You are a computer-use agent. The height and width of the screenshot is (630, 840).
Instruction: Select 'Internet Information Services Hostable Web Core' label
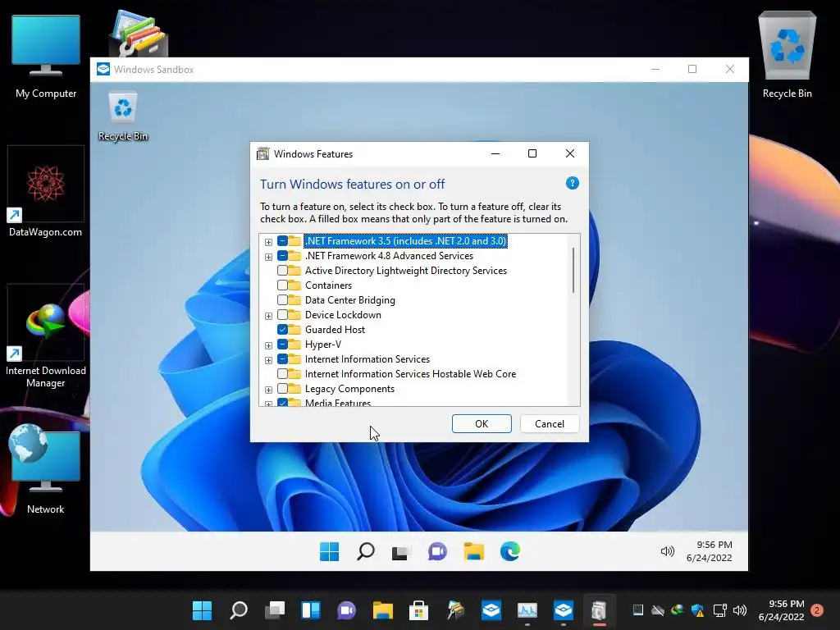[x=410, y=374]
